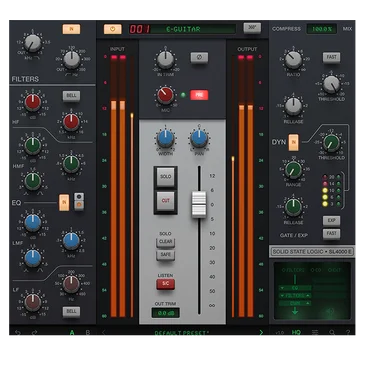Screen dimensions: 365x365
Task: Click the undo arrow in bottom bar
Action: (x=18, y=332)
